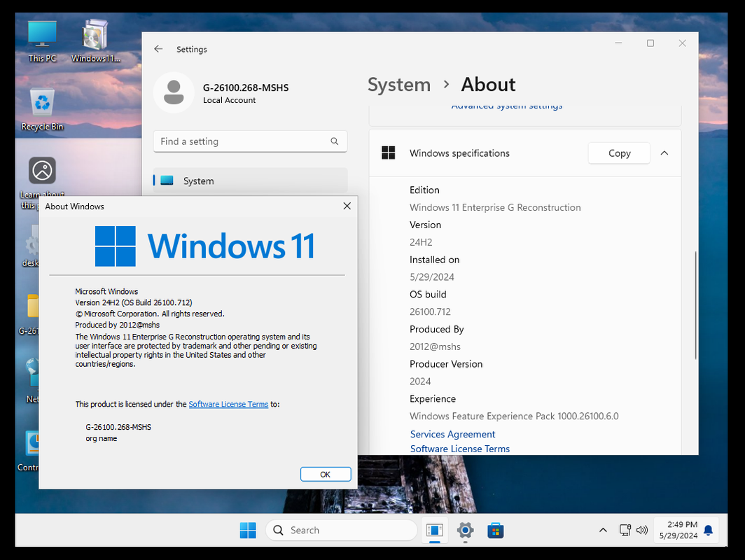Click the 26100.712 OS build value

point(430,311)
